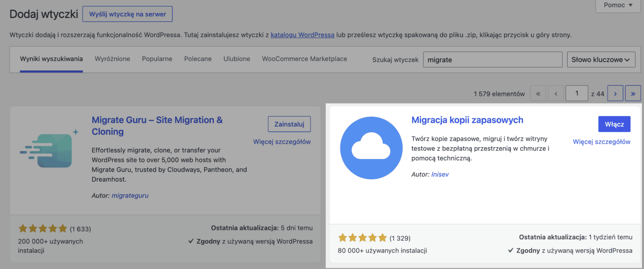Click the Szukaj wtyczek label
This screenshot has width=644, height=269.
point(395,60)
